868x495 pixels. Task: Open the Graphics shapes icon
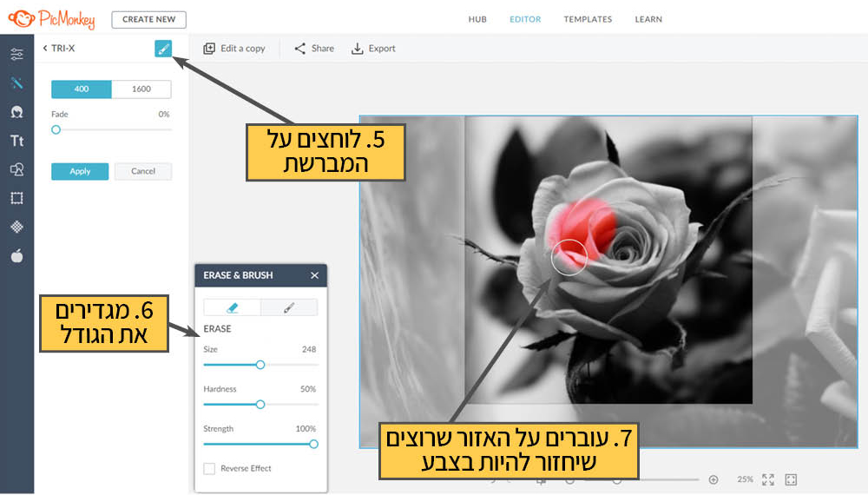pyautogui.click(x=16, y=169)
